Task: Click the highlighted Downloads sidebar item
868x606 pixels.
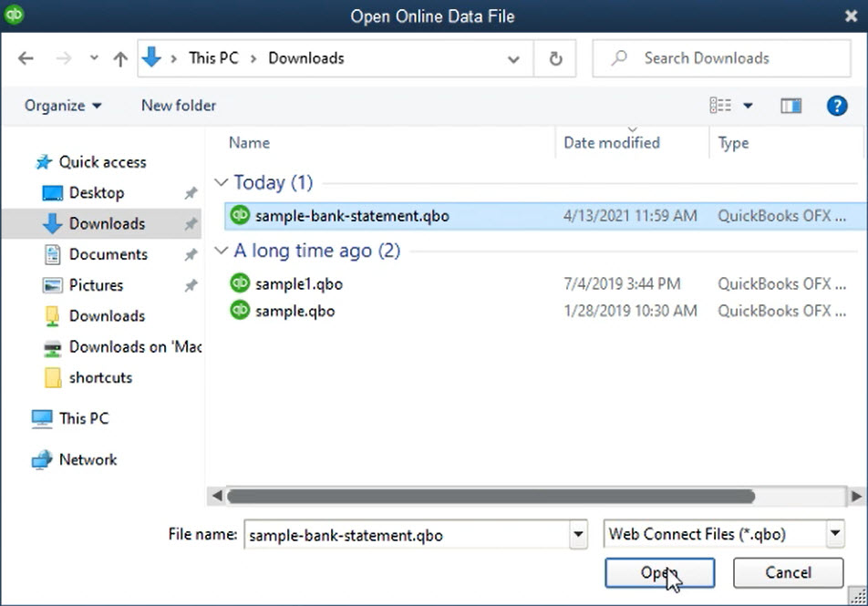Action: click(101, 223)
